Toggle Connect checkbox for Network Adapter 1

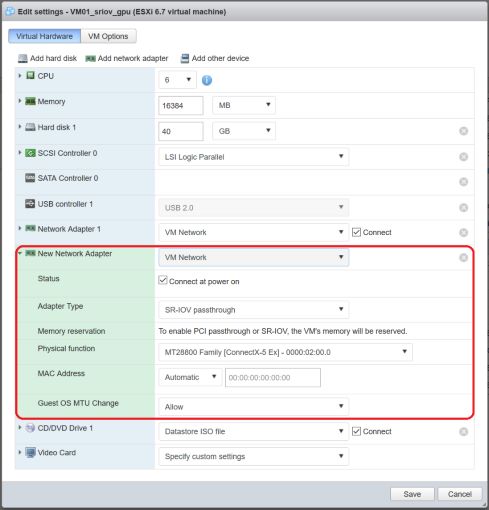[356, 232]
